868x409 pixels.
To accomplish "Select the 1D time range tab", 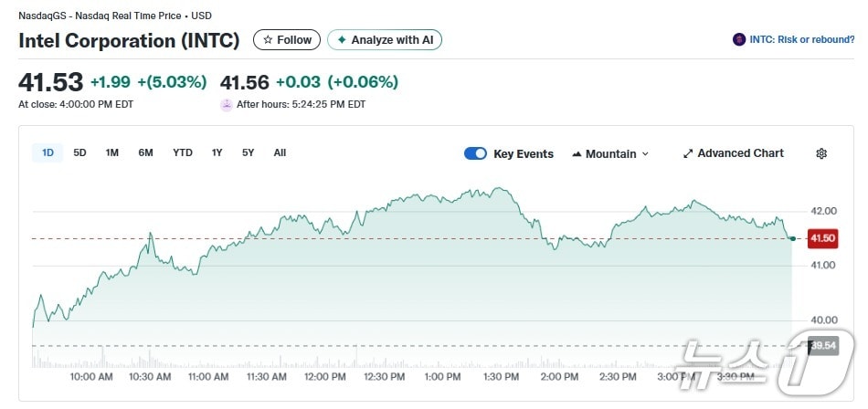I will pyautogui.click(x=48, y=152).
